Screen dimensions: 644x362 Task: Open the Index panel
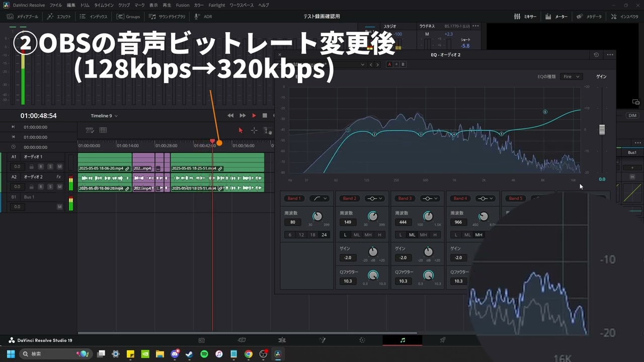coord(94,17)
